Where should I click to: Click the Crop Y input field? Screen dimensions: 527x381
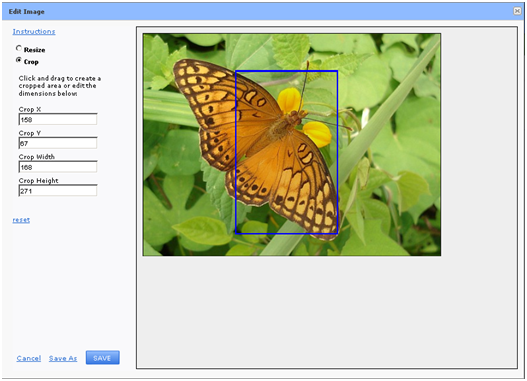[x=58, y=143]
